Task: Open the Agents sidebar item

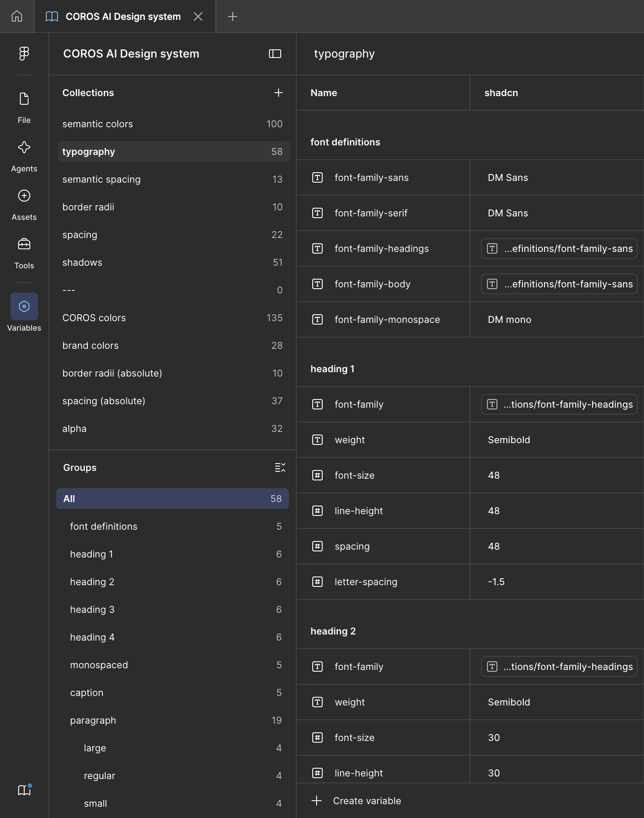Action: tap(24, 156)
